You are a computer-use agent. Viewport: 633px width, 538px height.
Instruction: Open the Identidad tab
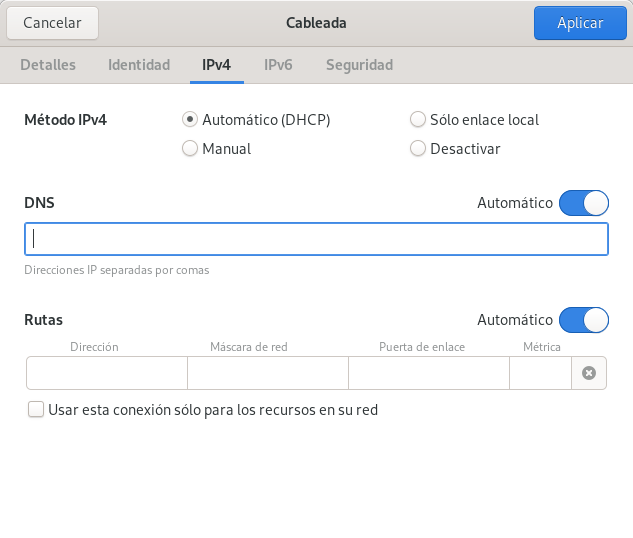(x=139, y=65)
